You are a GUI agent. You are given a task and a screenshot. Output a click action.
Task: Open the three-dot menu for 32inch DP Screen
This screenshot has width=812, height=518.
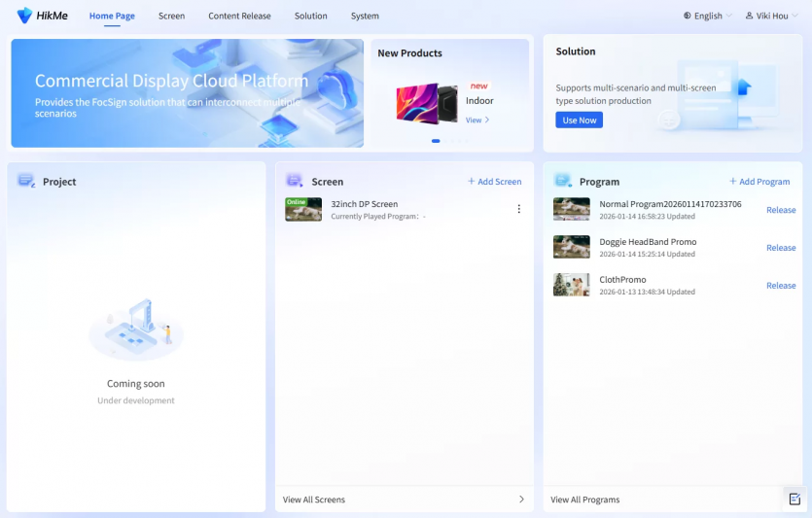tap(519, 209)
